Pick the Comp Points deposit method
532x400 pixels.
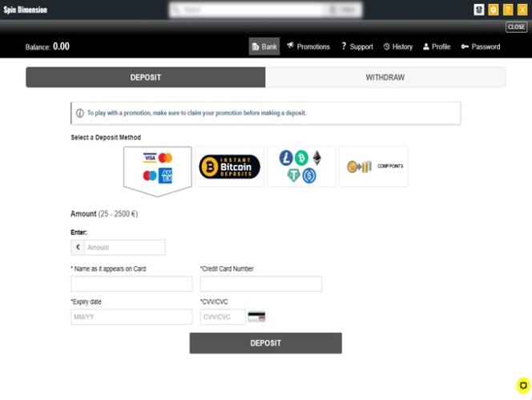[373, 167]
